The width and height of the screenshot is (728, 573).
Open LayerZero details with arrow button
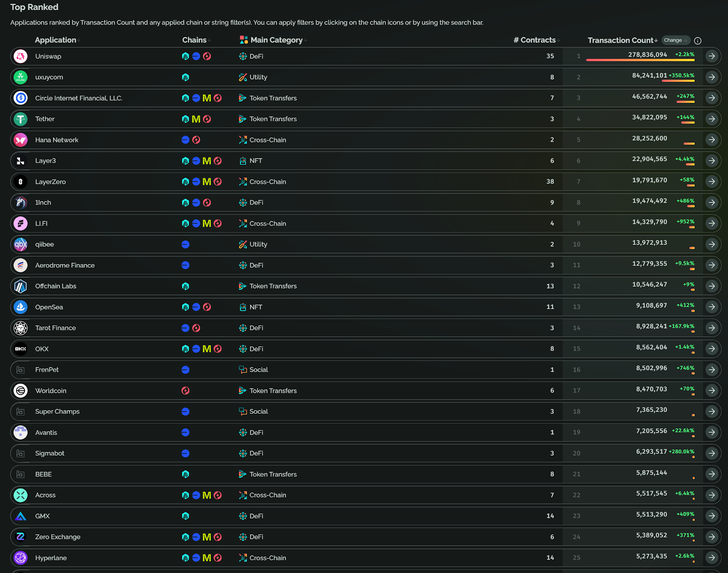(712, 182)
